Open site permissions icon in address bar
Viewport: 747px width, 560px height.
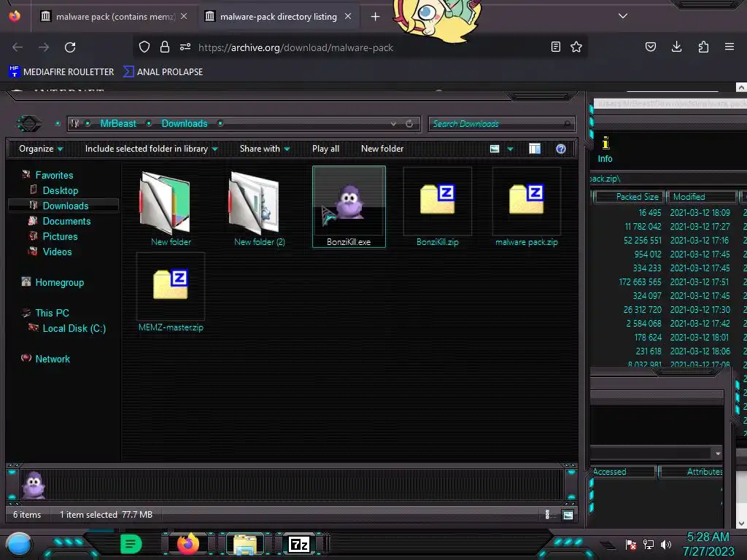[185, 47]
